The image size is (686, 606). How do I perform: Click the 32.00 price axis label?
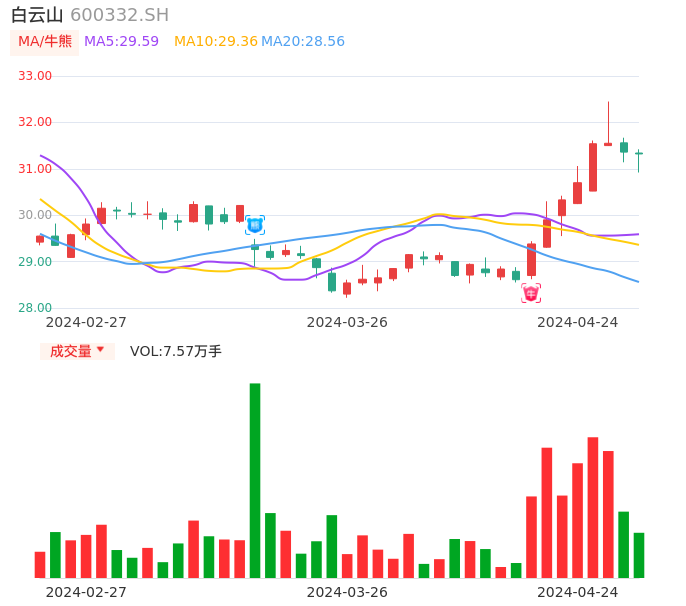(x=35, y=122)
